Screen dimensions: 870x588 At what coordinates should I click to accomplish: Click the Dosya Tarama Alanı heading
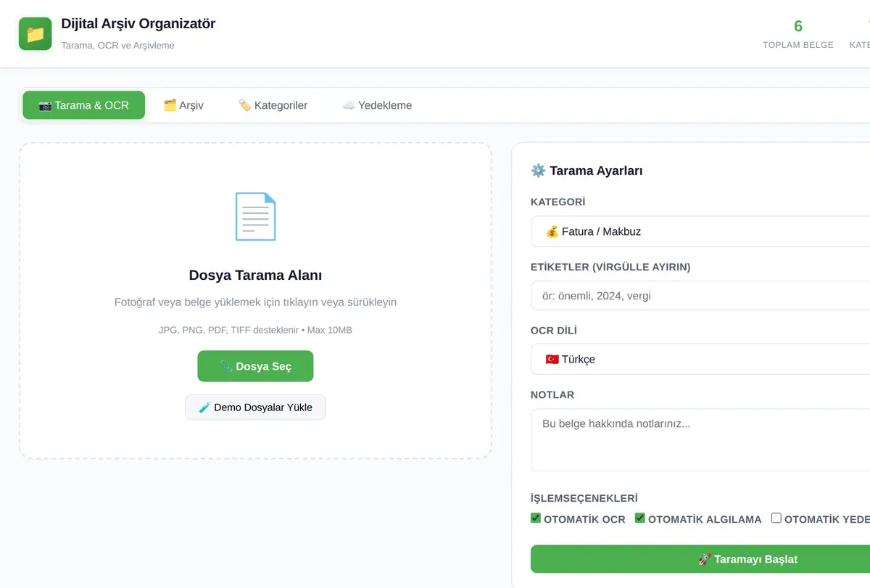255,276
